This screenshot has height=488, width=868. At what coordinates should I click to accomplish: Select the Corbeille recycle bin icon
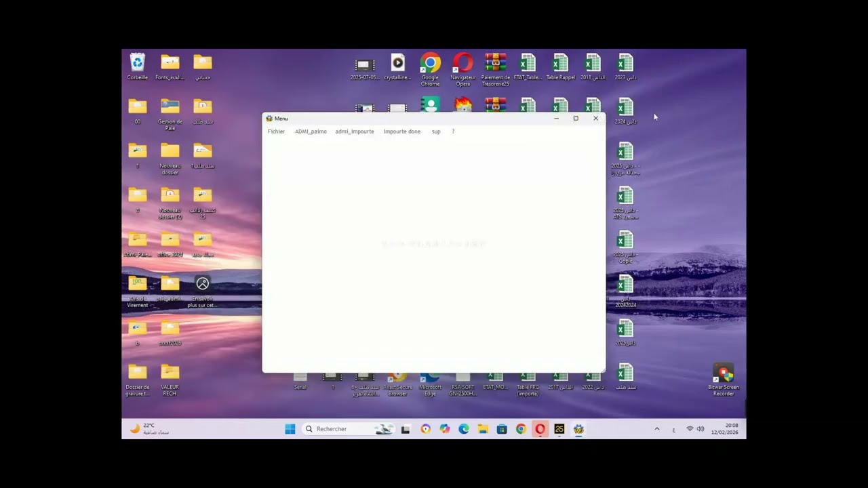click(x=138, y=67)
